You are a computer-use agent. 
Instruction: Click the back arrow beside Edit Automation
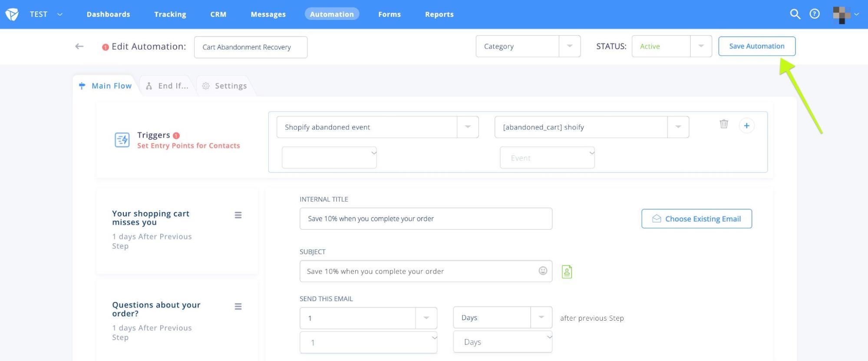[79, 46]
